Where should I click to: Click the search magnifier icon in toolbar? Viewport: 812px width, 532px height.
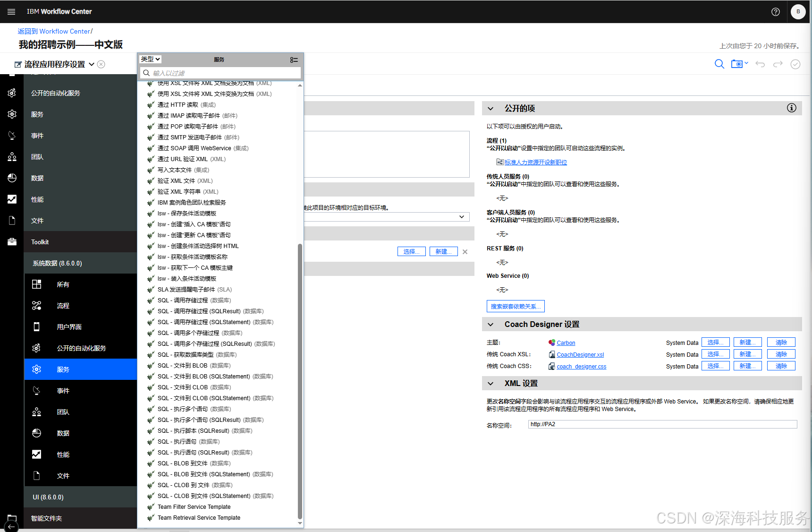click(x=719, y=64)
